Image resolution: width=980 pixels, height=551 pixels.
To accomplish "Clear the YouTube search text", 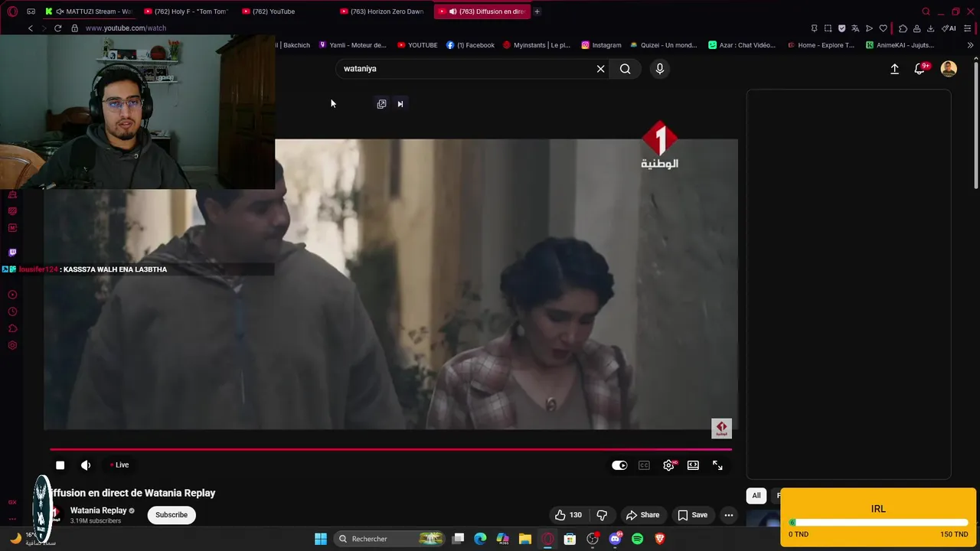I will tap(601, 69).
